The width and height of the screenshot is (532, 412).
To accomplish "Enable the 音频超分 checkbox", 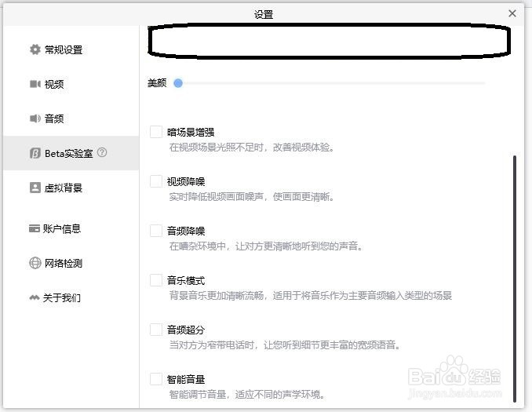I will (156, 330).
